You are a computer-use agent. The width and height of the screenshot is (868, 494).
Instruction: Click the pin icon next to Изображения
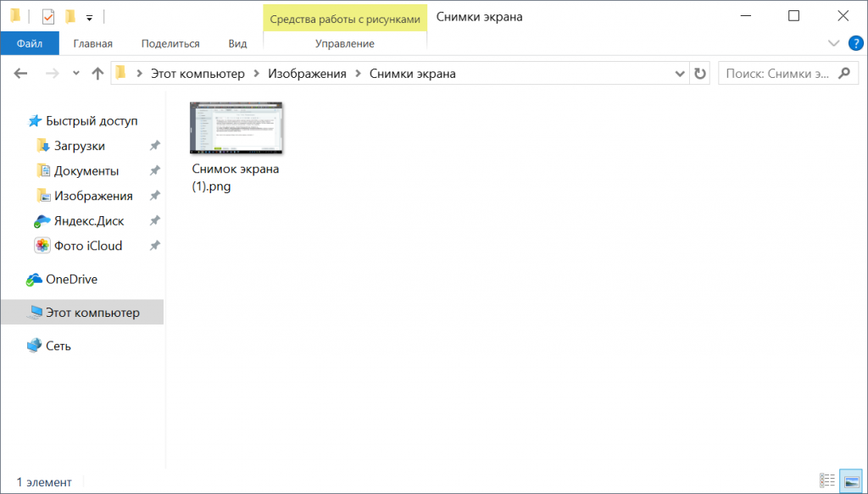pyautogui.click(x=155, y=196)
